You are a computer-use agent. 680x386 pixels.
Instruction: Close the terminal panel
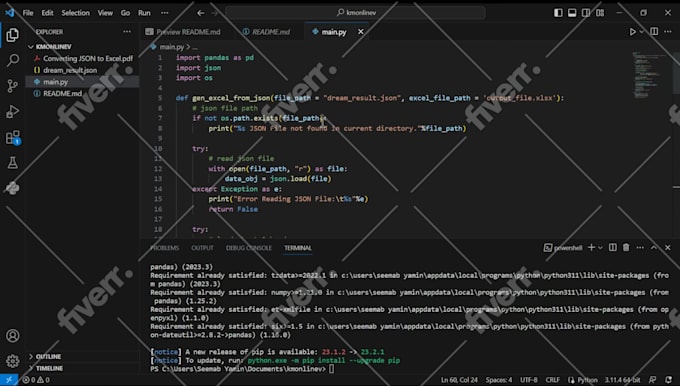pos(668,247)
